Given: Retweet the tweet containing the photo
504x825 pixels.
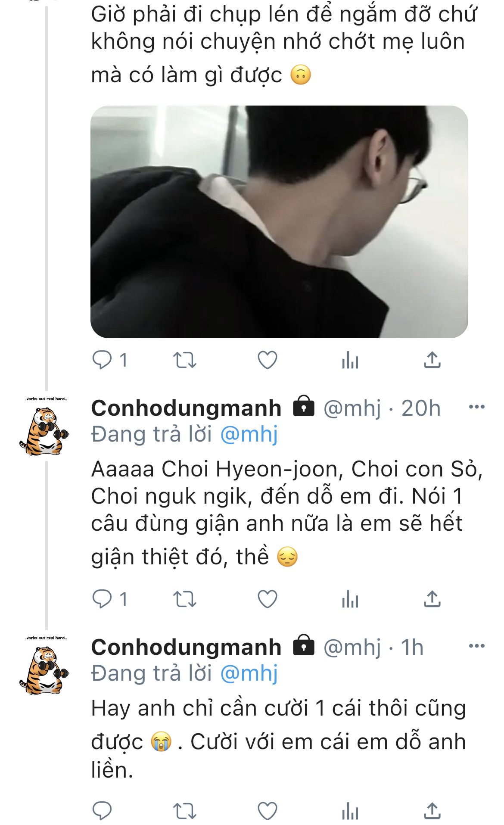Looking at the screenshot, I should [x=184, y=360].
